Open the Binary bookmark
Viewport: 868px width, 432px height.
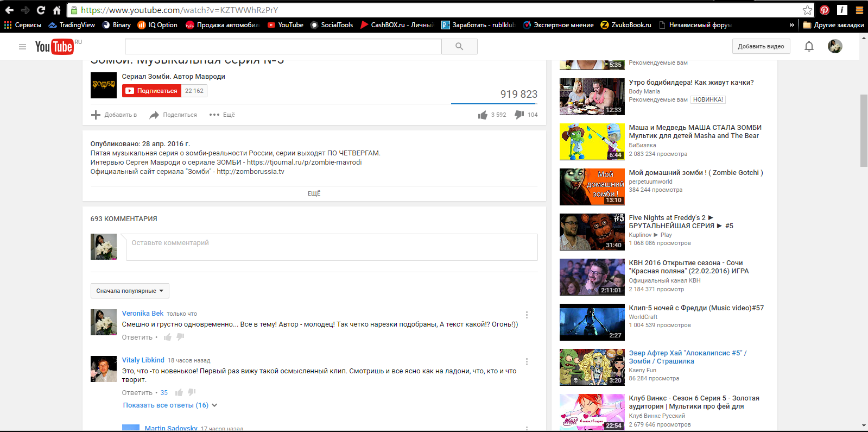tap(116, 25)
